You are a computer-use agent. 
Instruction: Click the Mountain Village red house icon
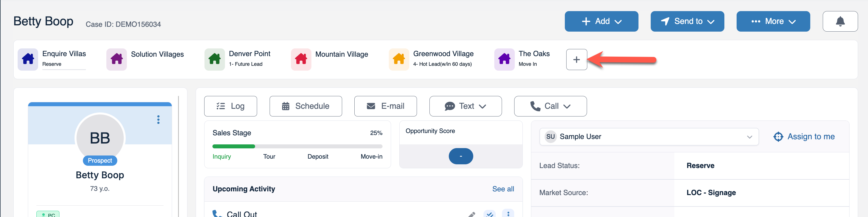click(x=301, y=59)
